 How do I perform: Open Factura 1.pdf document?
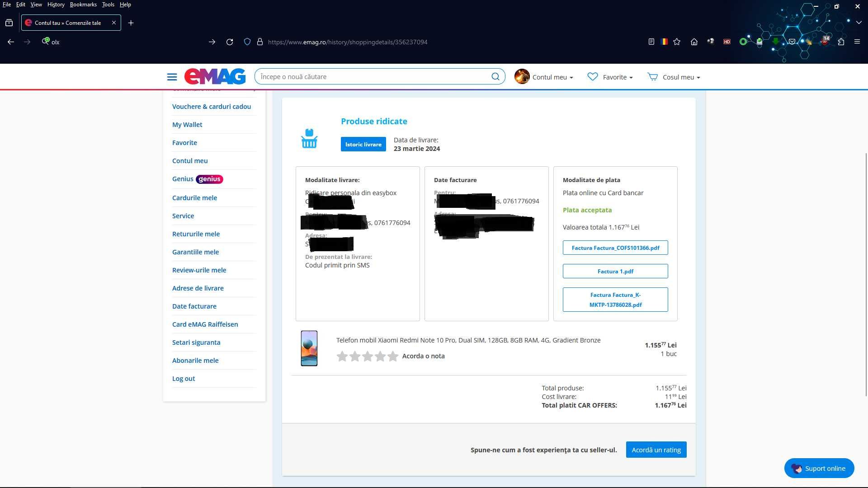615,271
